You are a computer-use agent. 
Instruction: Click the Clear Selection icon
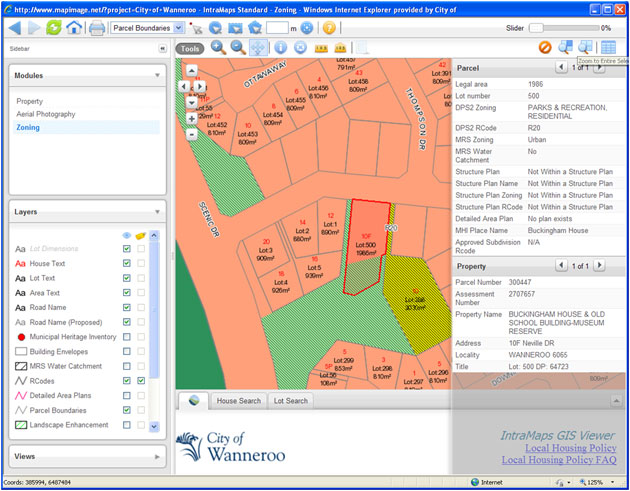tap(545, 47)
